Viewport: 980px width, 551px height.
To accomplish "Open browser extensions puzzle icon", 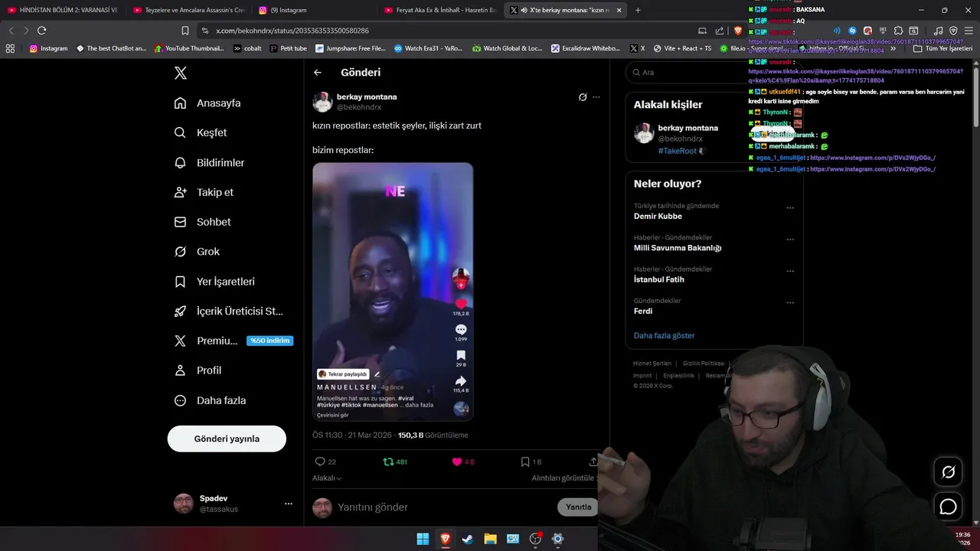I will 898,31.
